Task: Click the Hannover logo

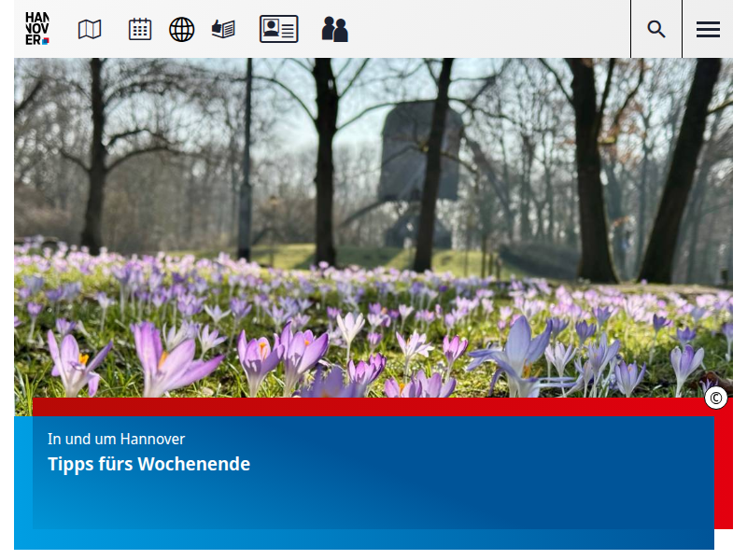Action: pyautogui.click(x=36, y=28)
